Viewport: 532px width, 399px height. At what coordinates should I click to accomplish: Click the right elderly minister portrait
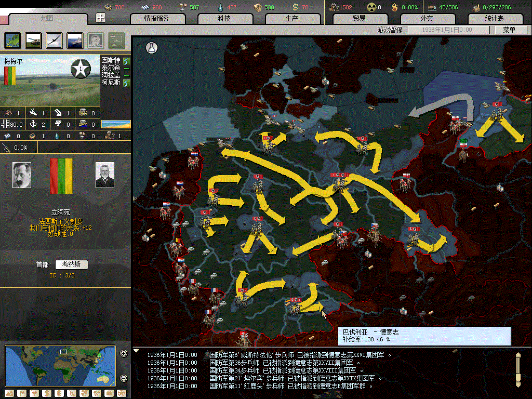tap(105, 175)
